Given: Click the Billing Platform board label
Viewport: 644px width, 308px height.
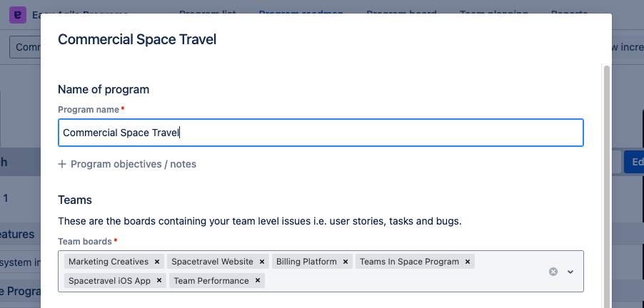Looking at the screenshot, I should tap(306, 262).
